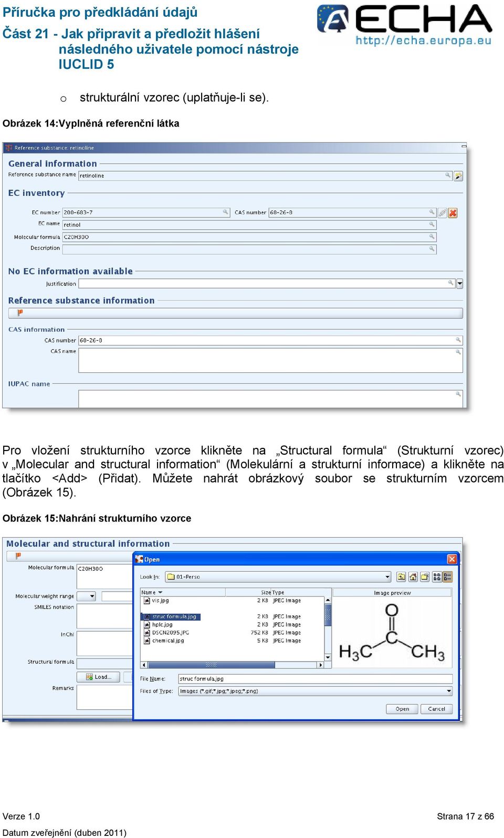This screenshot has width=504, height=838.
Task: Click magnifier in CAS information CAS number field
Action: point(458,340)
